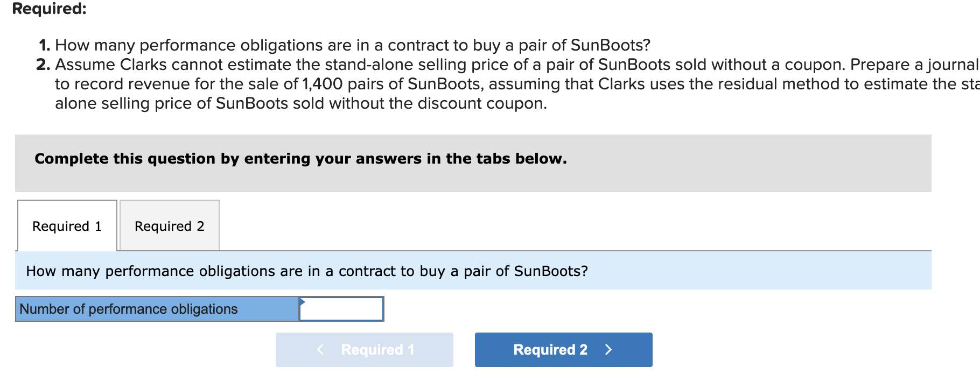Image resolution: width=980 pixels, height=381 pixels.
Task: Click the first question about performance obligations
Action: pos(353,45)
